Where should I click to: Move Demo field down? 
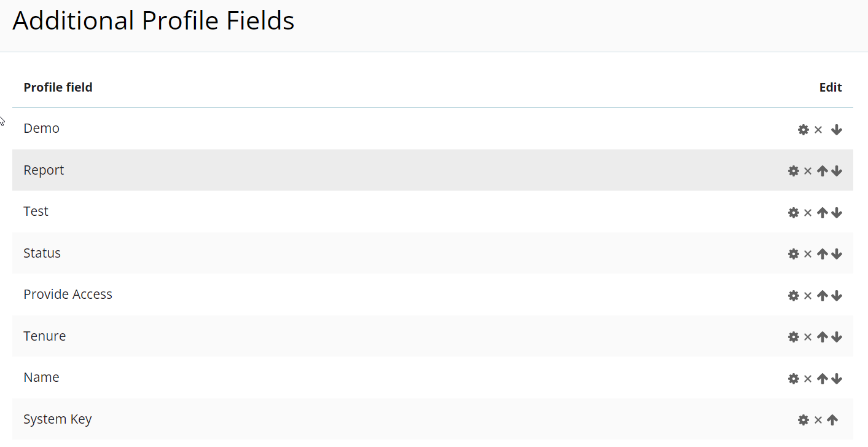836,130
